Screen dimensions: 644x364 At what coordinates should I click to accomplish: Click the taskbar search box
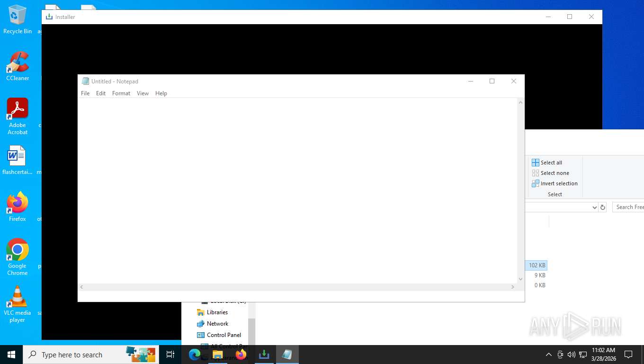coord(91,355)
